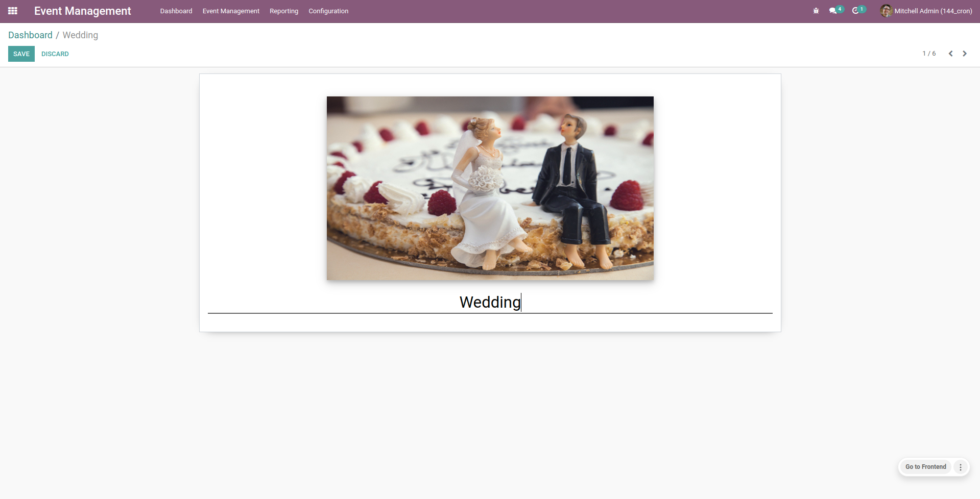Open the Configuration menu
Viewport: 980px width, 499px height.
click(328, 11)
